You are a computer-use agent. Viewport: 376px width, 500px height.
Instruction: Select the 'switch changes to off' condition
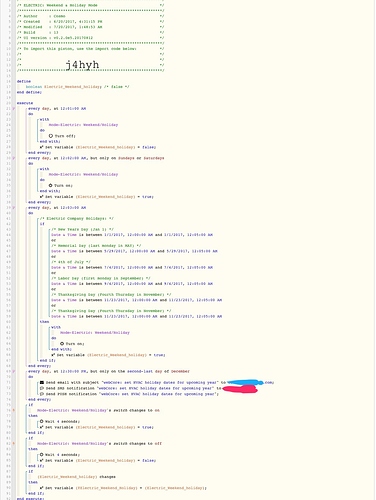coord(99,444)
